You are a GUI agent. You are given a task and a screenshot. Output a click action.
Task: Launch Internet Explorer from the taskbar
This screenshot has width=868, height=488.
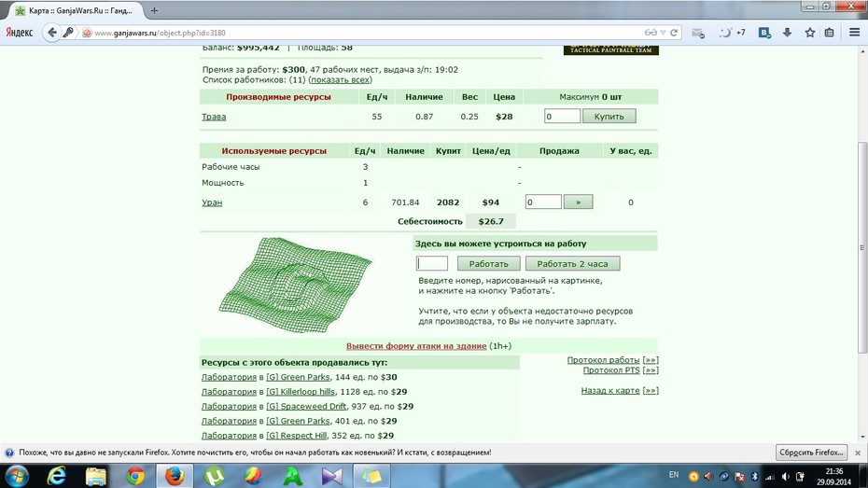(x=56, y=476)
